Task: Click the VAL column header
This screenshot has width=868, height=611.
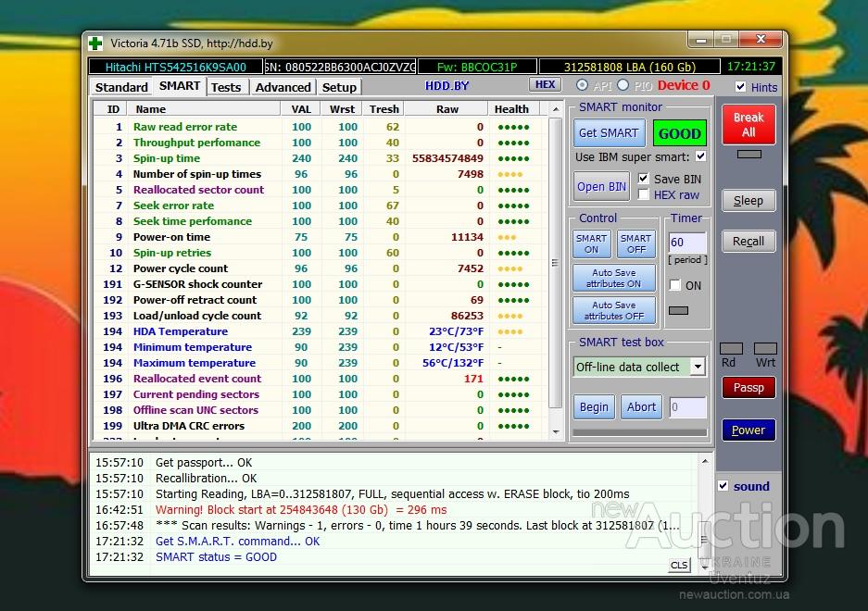Action: click(301, 109)
